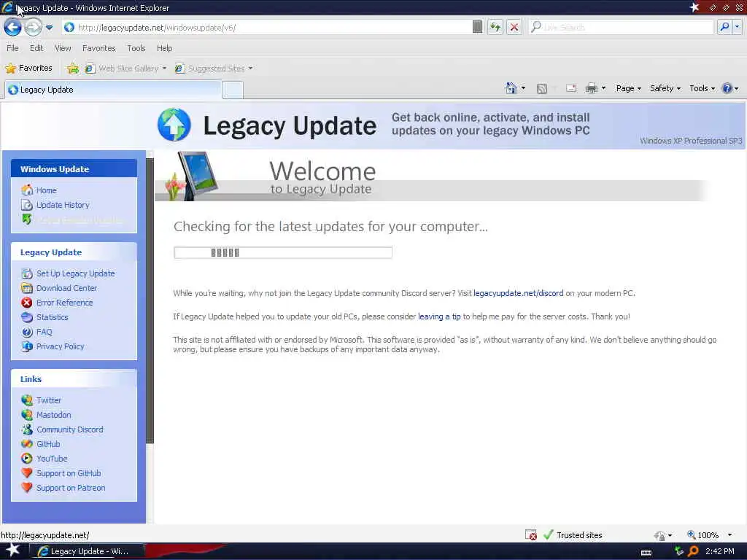Open the Page dropdown menu

click(x=628, y=88)
